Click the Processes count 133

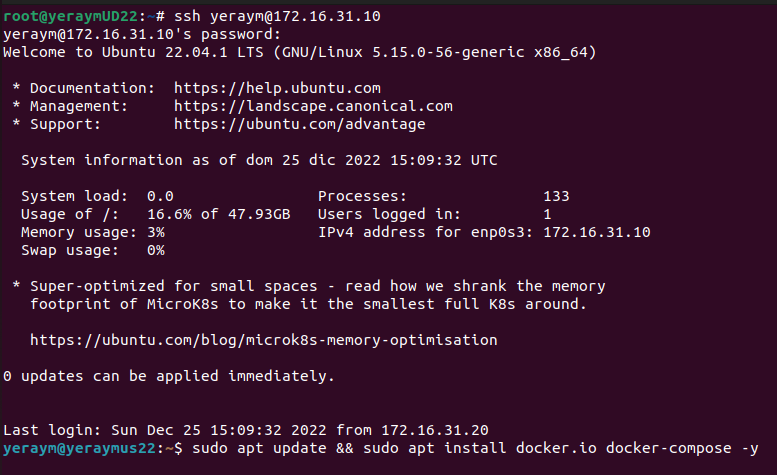tap(556, 196)
